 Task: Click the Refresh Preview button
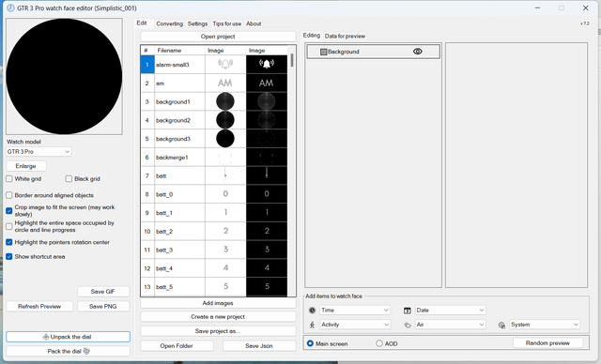(39, 306)
